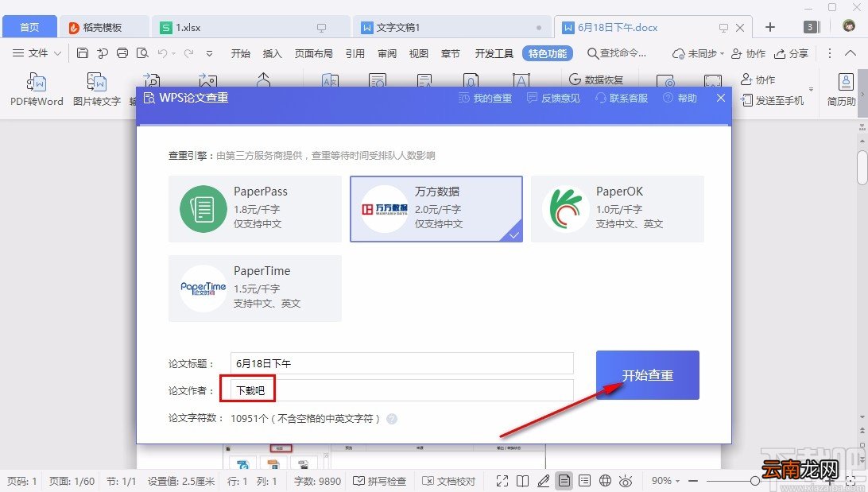This screenshot has width=868, height=492.
Task: Click the 论文标题 input field
Action: (402, 363)
